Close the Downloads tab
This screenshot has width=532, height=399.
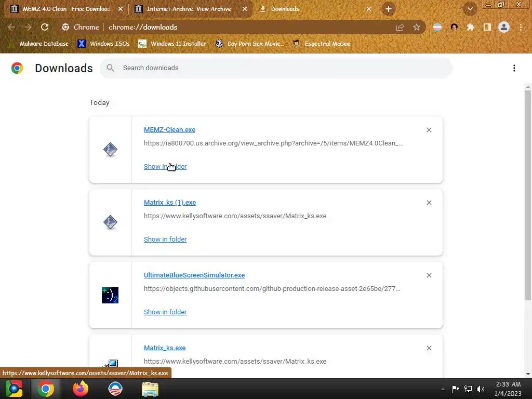[x=369, y=9]
